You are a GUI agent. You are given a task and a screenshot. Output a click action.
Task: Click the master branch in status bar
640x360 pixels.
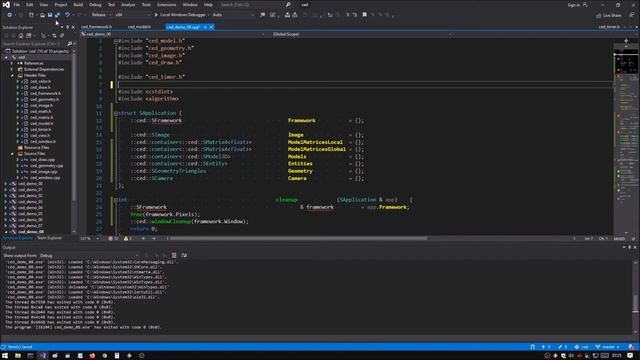click(607, 347)
